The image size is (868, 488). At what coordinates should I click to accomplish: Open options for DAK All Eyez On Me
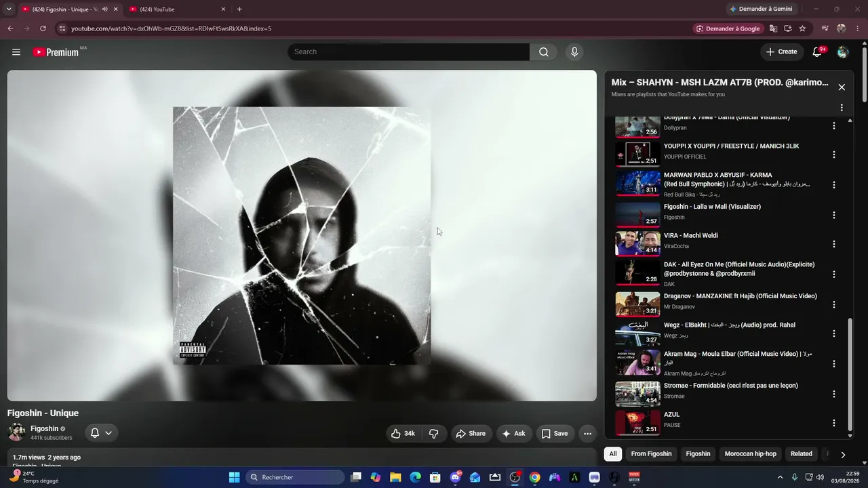[x=834, y=274]
